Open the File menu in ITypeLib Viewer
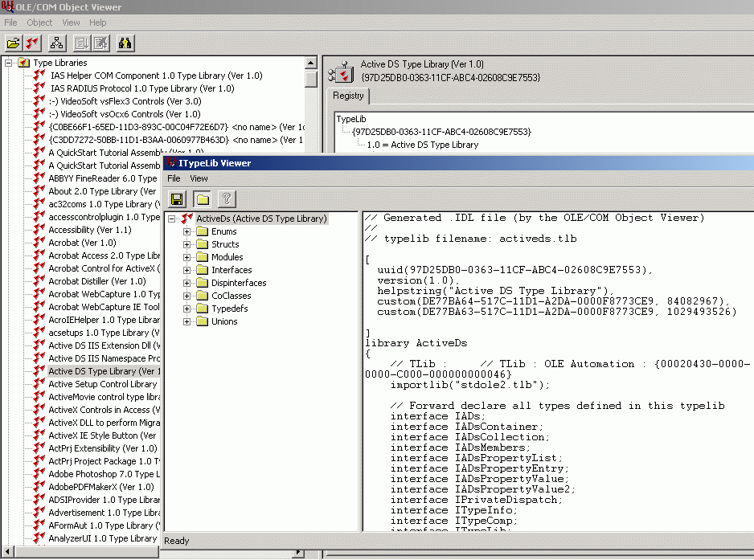The width and height of the screenshot is (754, 560). click(174, 178)
